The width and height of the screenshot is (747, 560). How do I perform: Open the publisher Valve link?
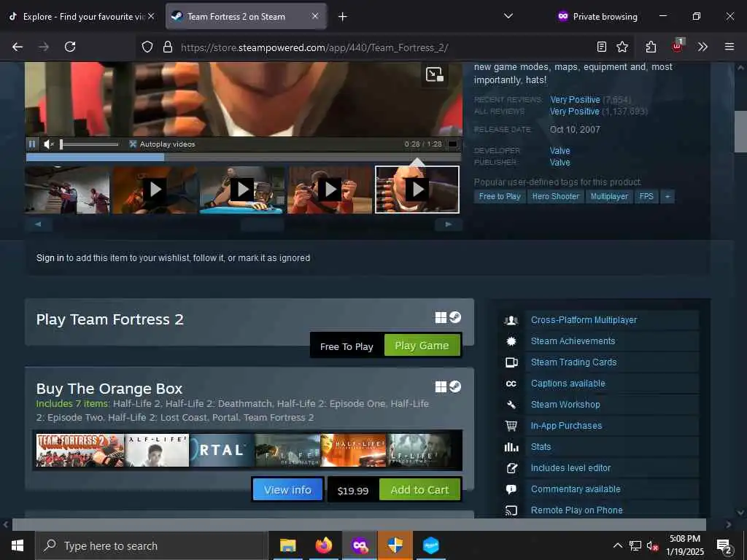(560, 163)
